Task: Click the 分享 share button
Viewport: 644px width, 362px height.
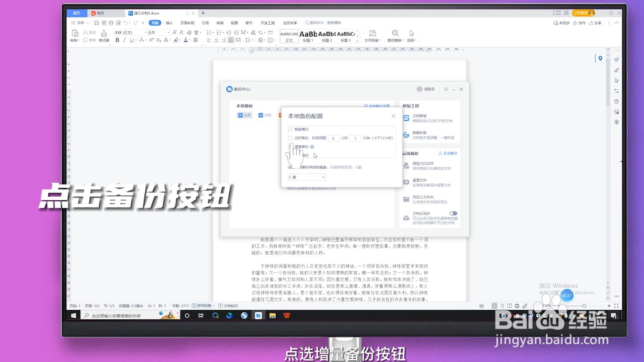Action: pos(595,23)
